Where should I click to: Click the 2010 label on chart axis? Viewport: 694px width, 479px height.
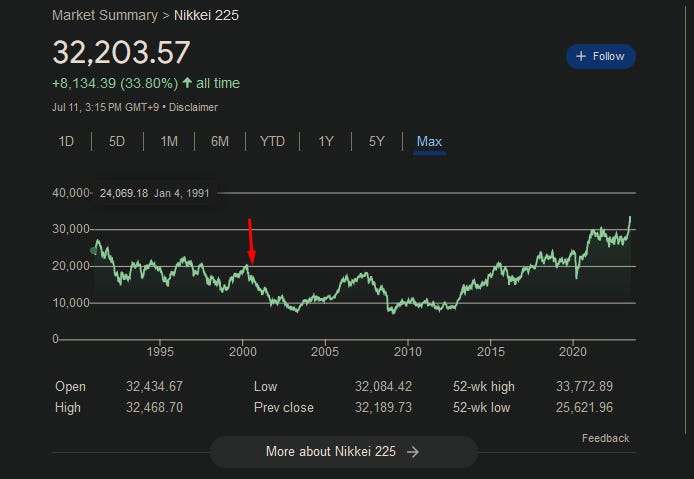pos(408,352)
